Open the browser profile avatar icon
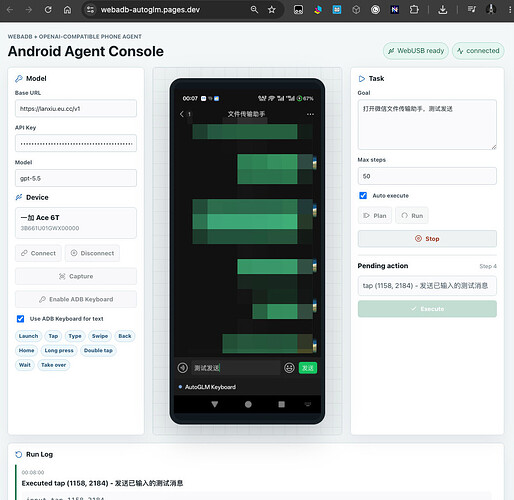514x500 pixels. (491, 10)
